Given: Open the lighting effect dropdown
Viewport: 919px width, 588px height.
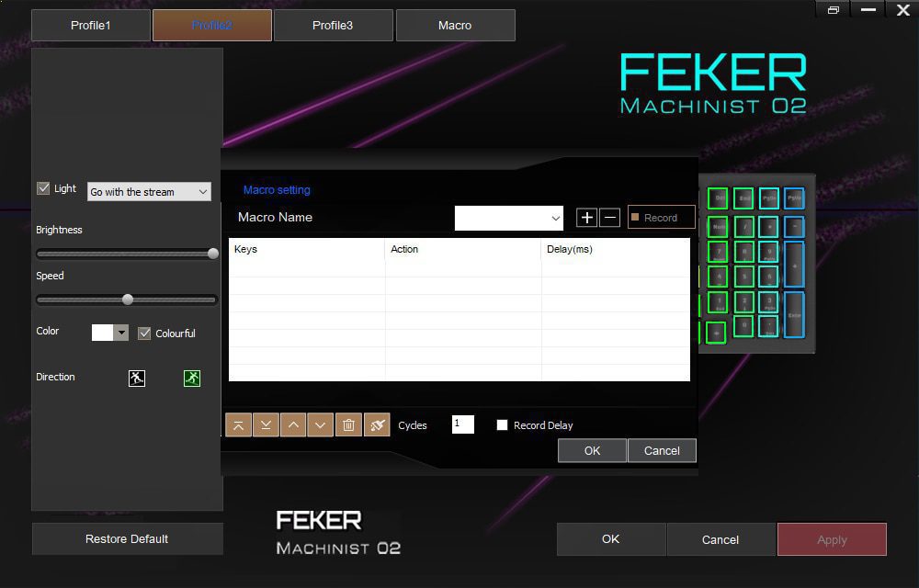Looking at the screenshot, I should 149,192.
